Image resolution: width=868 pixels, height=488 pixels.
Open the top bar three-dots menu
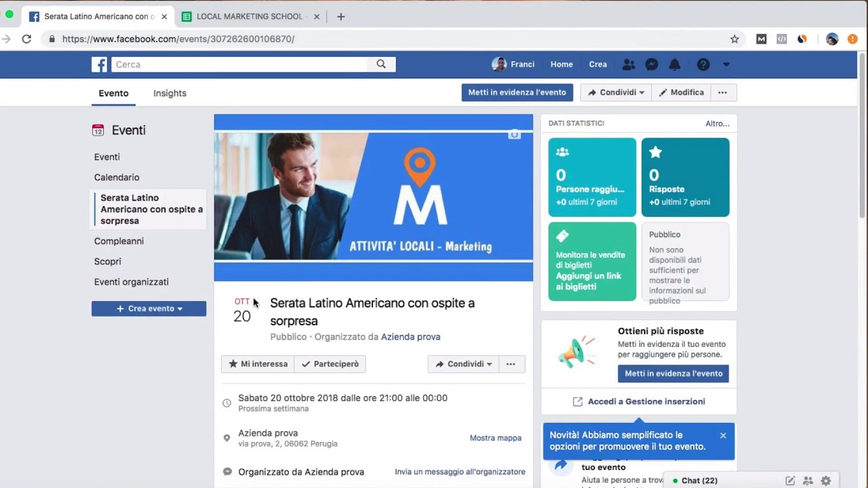[x=723, y=92]
